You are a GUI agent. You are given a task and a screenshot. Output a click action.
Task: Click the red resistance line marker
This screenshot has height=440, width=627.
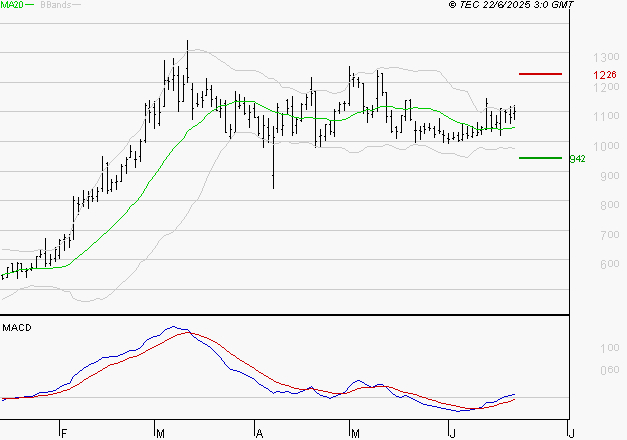(540, 74)
